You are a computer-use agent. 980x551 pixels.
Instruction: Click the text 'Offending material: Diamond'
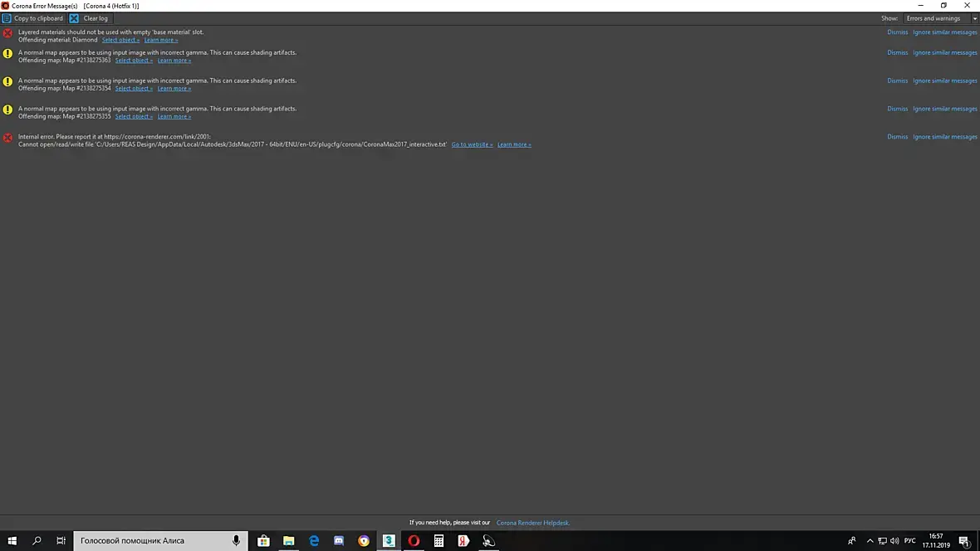57,40
